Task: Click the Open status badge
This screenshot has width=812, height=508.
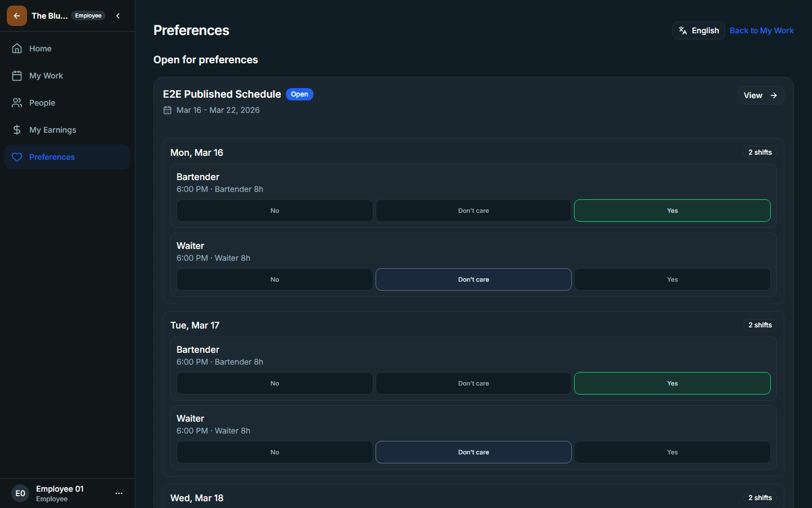Action: pos(299,94)
